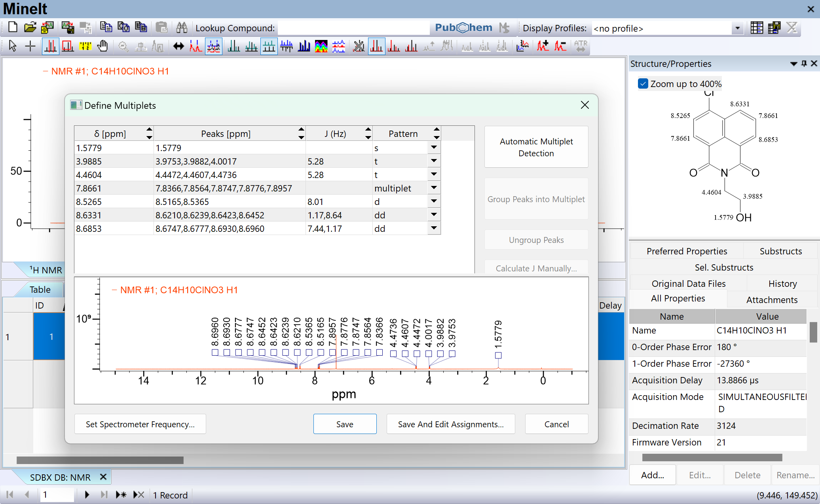Click the horizontal double arrow icon

[178, 46]
